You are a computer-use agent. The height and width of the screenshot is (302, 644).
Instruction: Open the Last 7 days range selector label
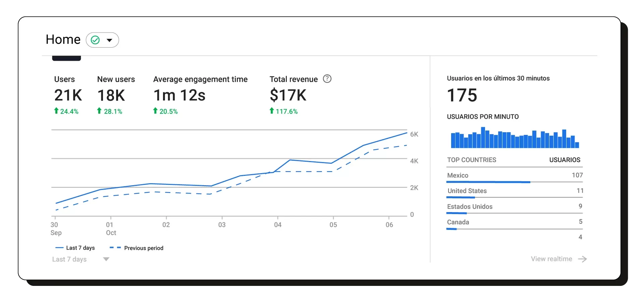tap(69, 259)
